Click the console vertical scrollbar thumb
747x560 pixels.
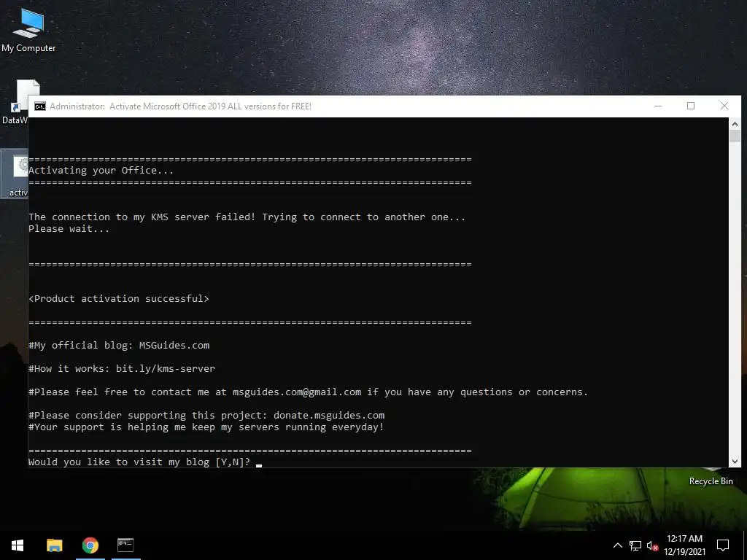pos(735,136)
